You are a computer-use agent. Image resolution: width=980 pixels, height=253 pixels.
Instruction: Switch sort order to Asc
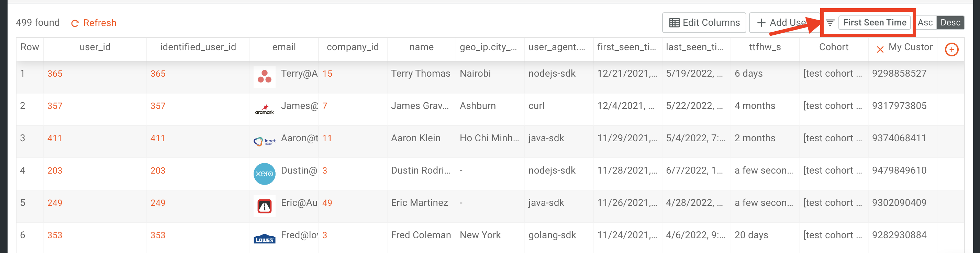(x=925, y=23)
